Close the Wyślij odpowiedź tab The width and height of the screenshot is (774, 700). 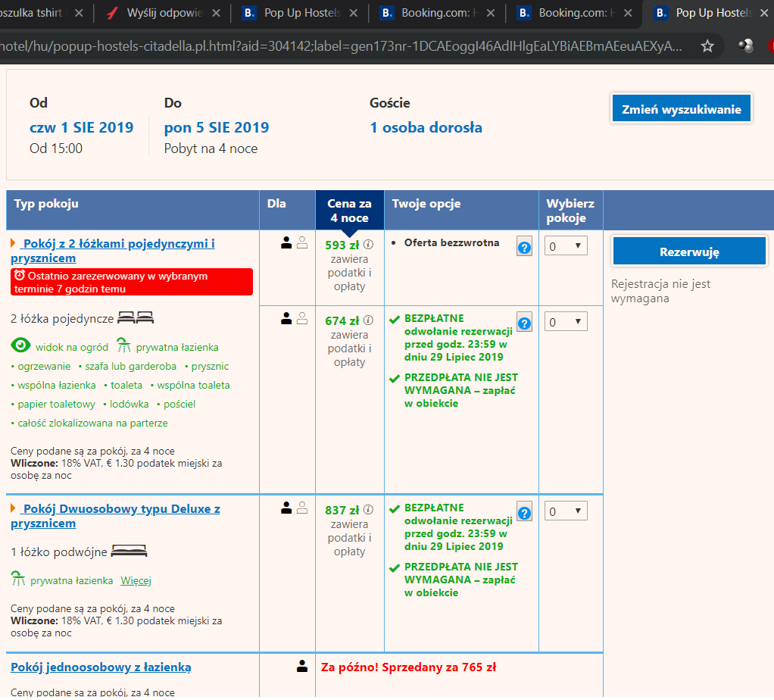pyautogui.click(x=216, y=14)
